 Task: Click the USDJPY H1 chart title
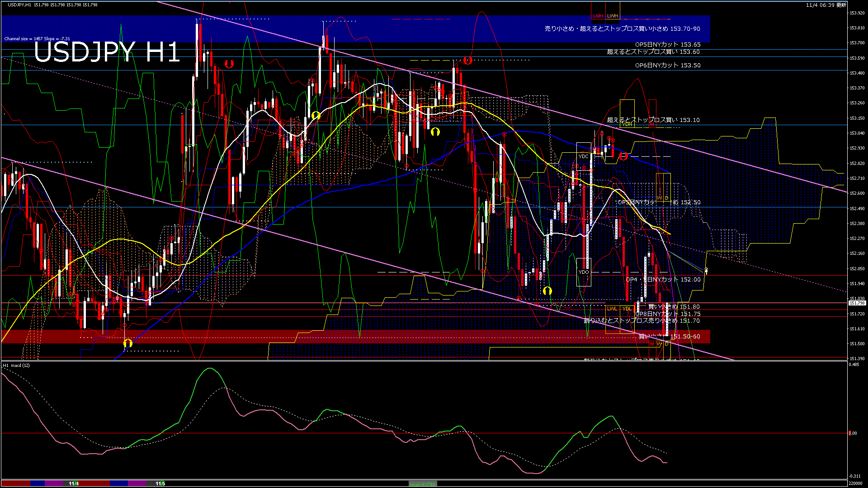(x=107, y=52)
